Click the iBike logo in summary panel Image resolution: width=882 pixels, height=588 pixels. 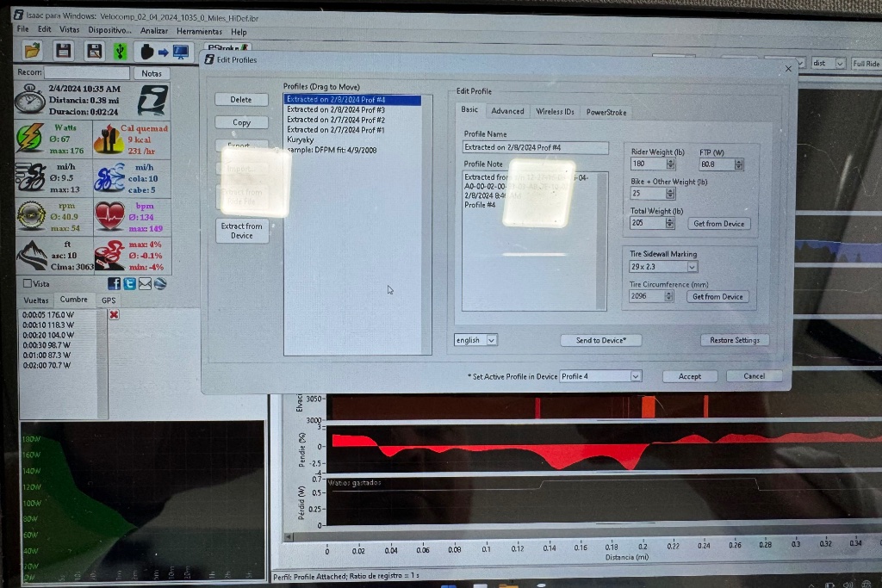point(152,100)
